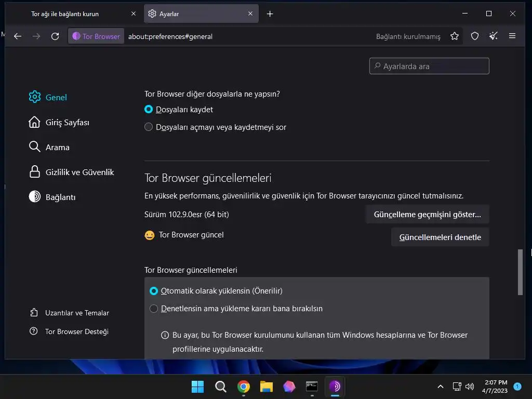The image size is (532, 399).
Task: Click the info icon beside Bu ayar
Action: (165, 335)
